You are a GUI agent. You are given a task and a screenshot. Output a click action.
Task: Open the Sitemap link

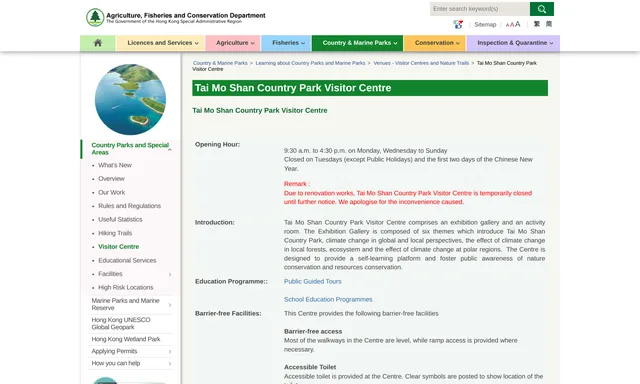pyautogui.click(x=485, y=24)
